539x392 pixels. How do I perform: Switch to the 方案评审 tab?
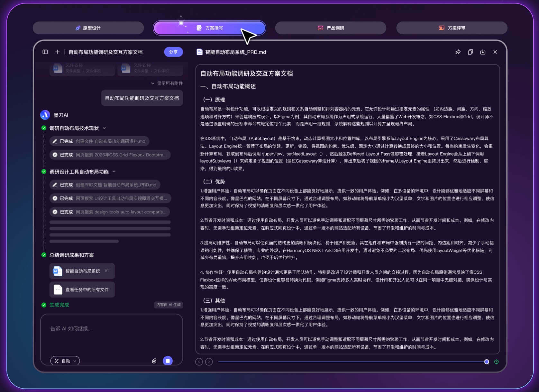coord(452,28)
